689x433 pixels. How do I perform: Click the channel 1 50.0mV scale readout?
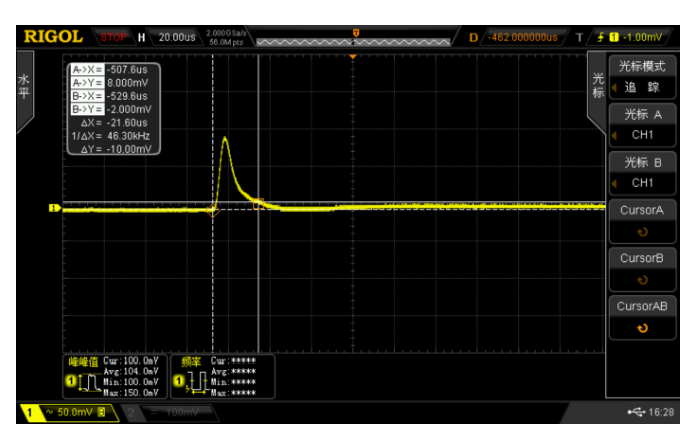pyautogui.click(x=75, y=412)
